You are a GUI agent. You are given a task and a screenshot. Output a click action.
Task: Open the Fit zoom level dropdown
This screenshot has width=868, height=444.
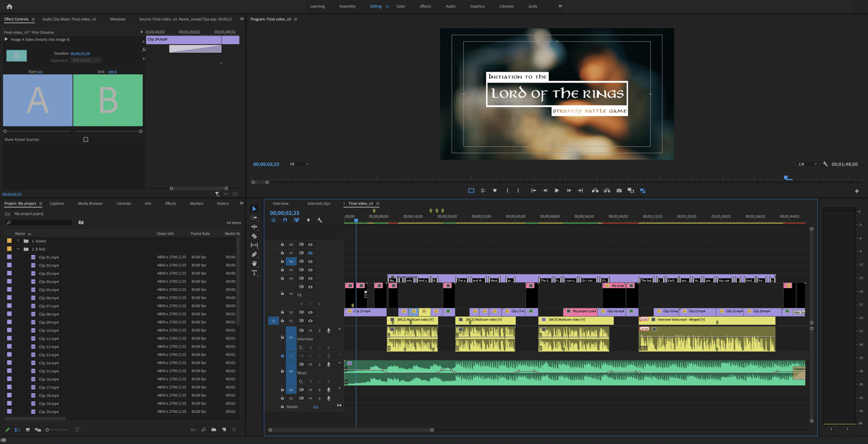(300, 164)
